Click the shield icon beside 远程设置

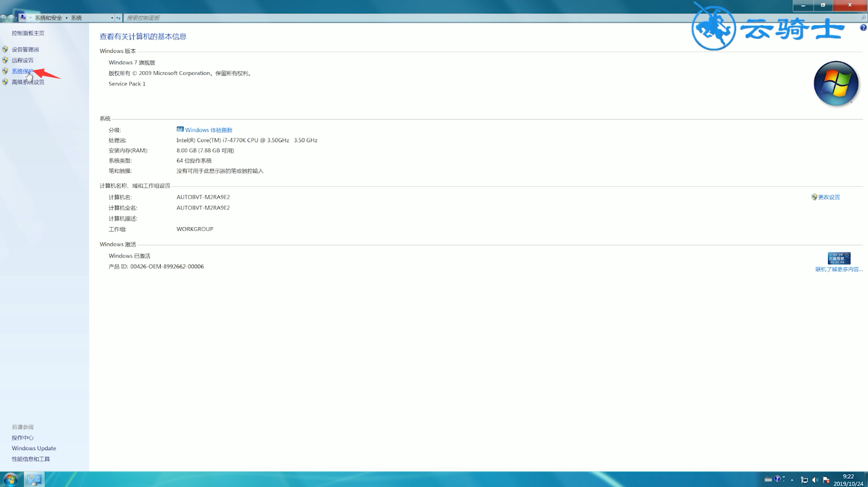5,60
